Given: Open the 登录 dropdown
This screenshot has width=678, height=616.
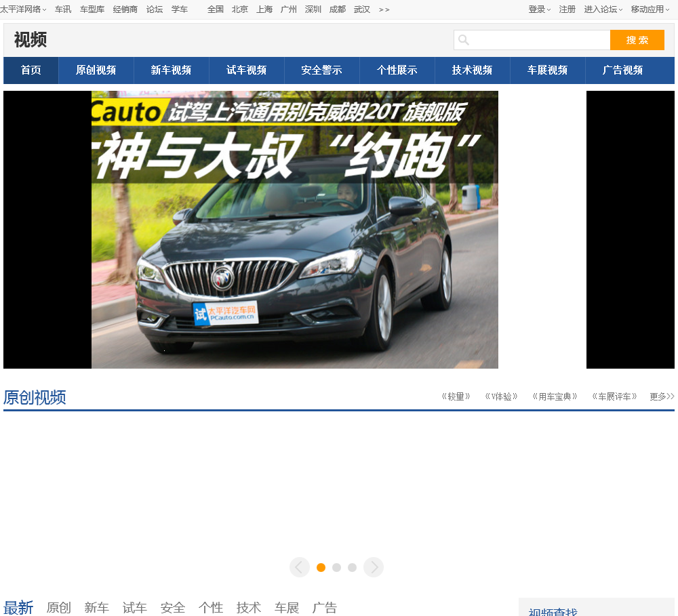Looking at the screenshot, I should 539,9.
